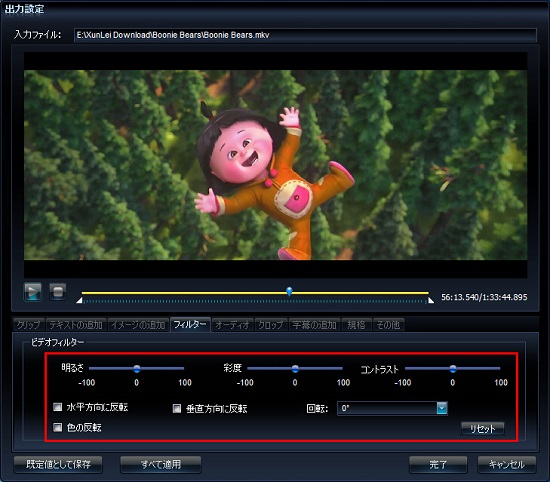The image size is (550, 482).
Task: Open the クリップ tab
Action: tap(29, 325)
